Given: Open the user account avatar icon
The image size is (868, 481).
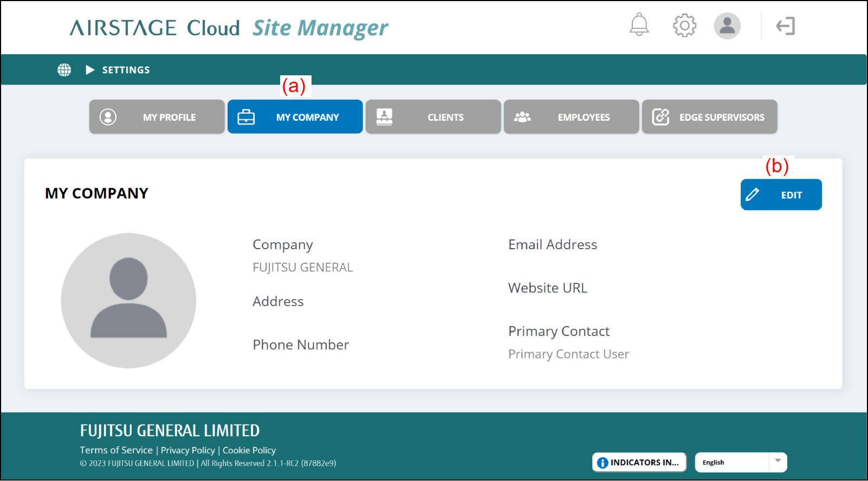Looking at the screenshot, I should (727, 26).
